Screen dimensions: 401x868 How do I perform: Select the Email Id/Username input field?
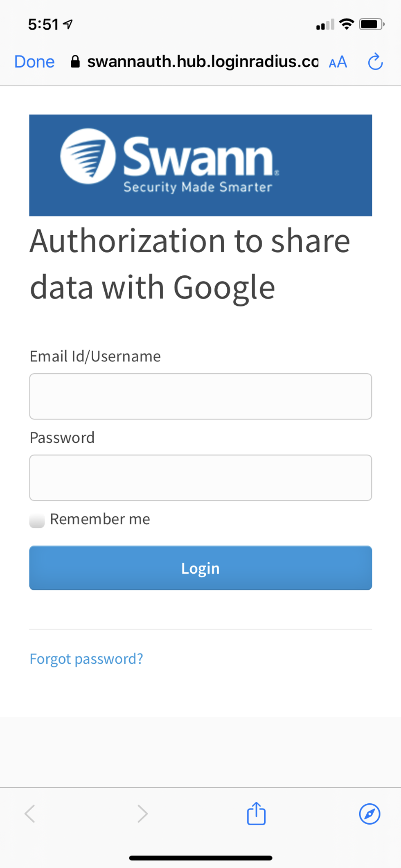pyautogui.click(x=200, y=396)
